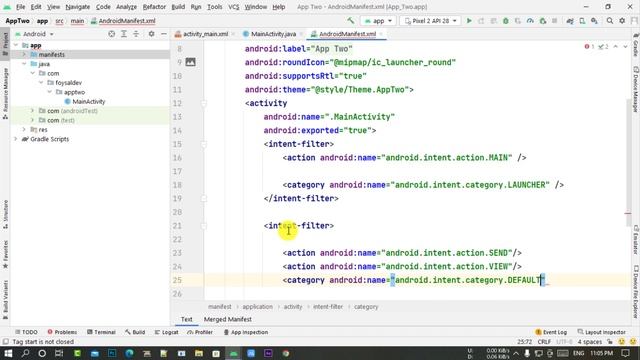Open the Project side tool window
The height and width of the screenshot is (360, 640).
point(5,44)
